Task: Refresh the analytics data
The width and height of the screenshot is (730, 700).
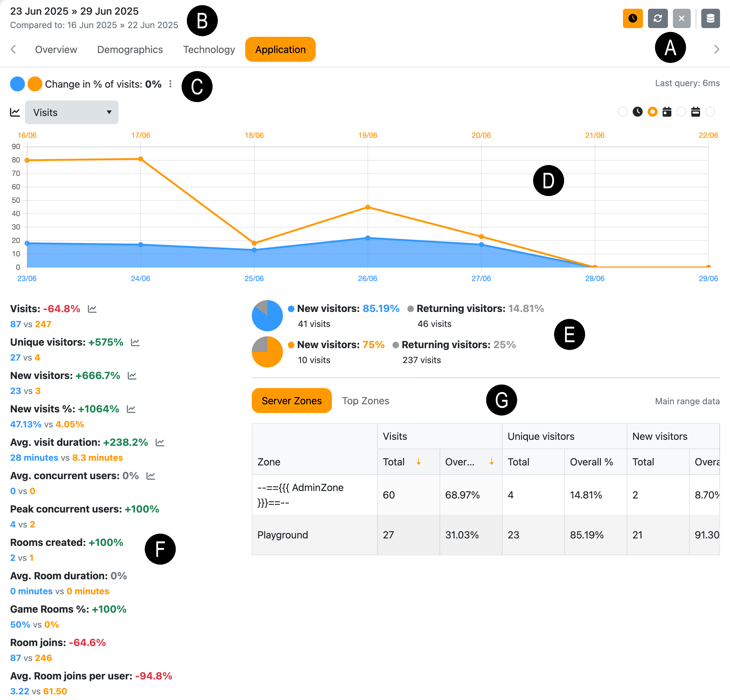Action: tap(658, 18)
